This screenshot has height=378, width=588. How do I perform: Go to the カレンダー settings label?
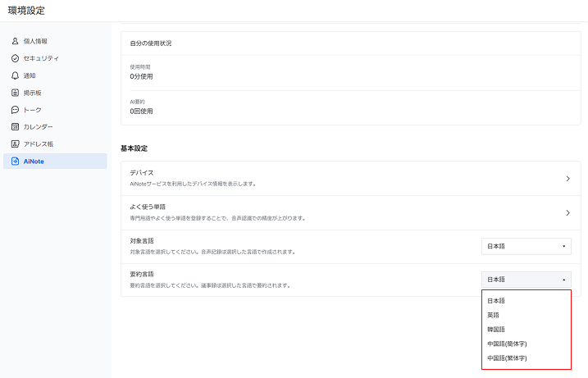(x=38, y=127)
